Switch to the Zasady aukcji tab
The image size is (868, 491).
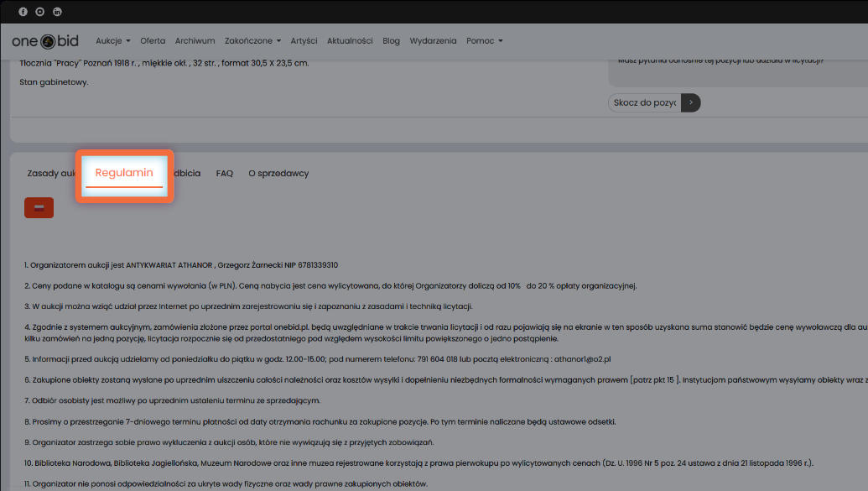[x=51, y=174]
